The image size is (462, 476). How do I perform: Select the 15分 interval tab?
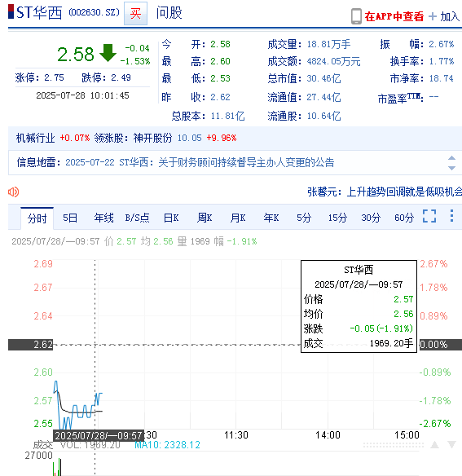pos(337,218)
